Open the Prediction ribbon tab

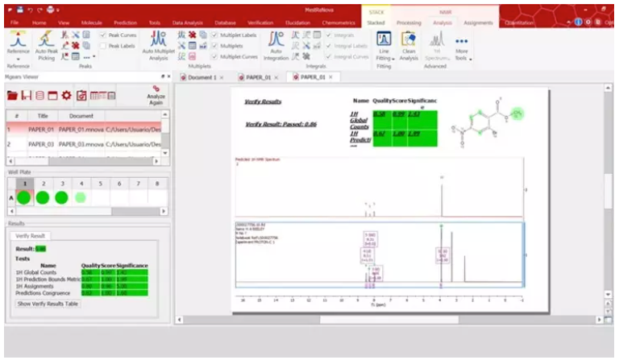coord(125,23)
